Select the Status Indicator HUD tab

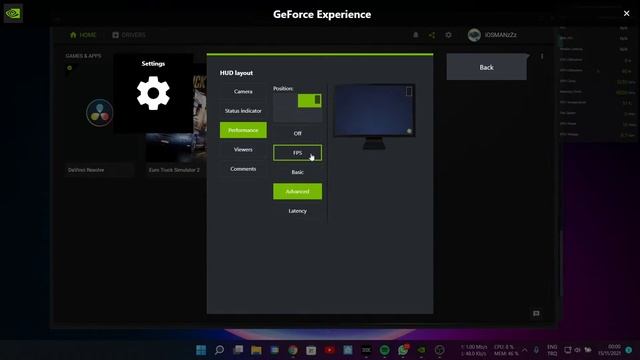[x=243, y=111]
